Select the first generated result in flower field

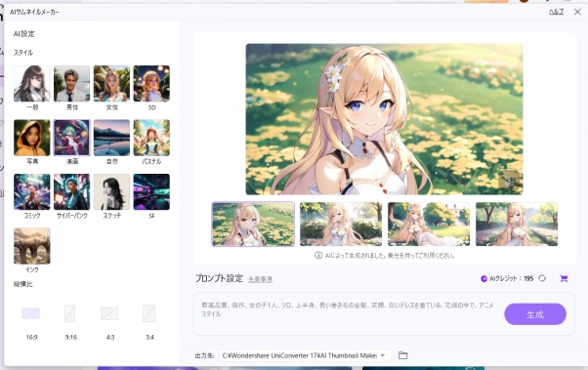pos(253,224)
